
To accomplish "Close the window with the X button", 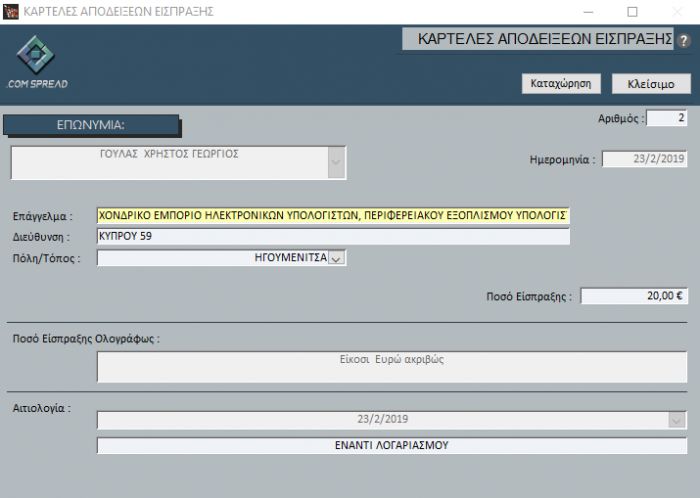I will coord(677,12).
